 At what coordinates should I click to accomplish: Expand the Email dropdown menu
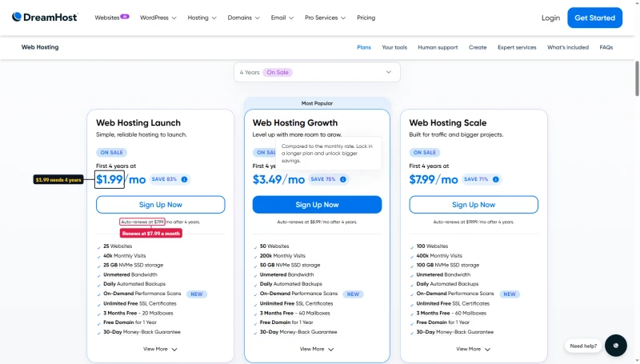[282, 18]
